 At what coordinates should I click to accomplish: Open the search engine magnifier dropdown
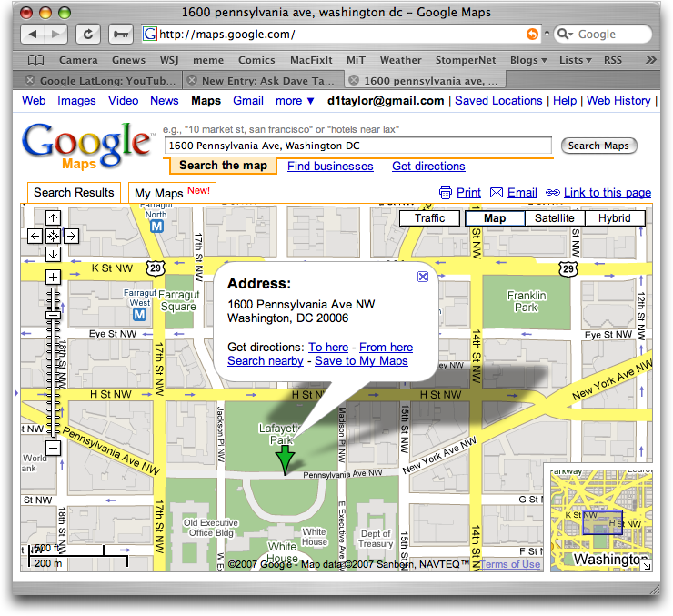pos(565,35)
